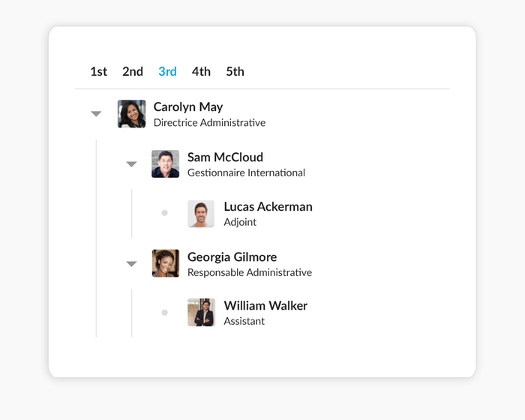Screen dimensions: 525x420
Task: Click William Walker's profile picture
Action: tap(201, 313)
